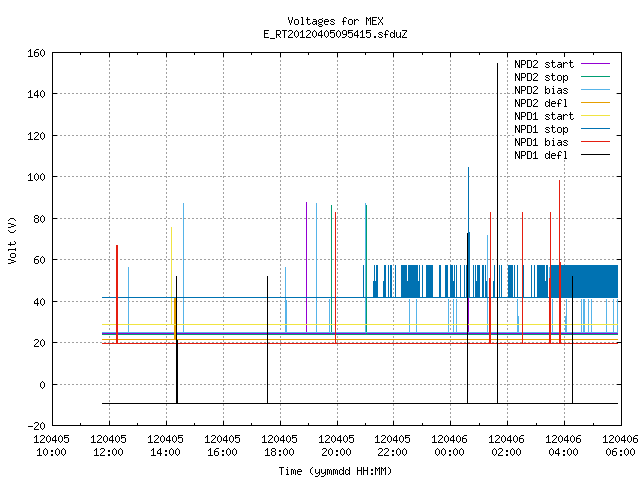This screenshot has height=480, width=640.
Task: Click the NPD1 bias legend label
Action: (x=541, y=142)
